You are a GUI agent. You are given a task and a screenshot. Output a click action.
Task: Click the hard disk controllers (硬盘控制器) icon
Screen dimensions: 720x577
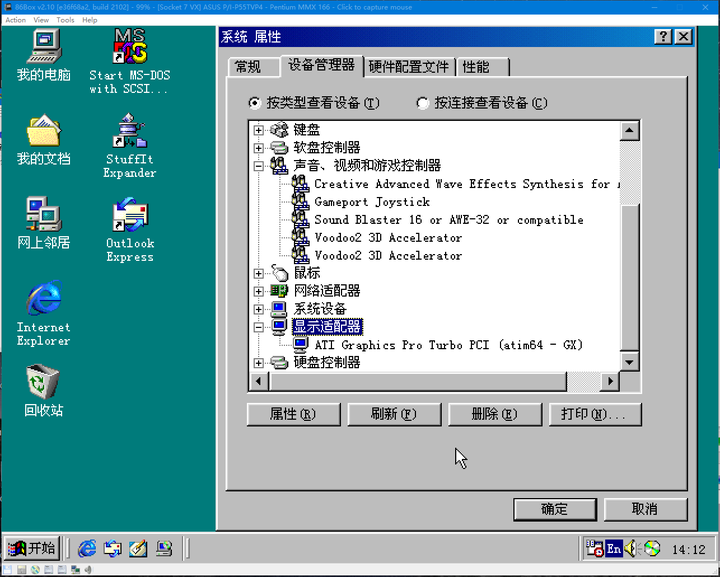pyautogui.click(x=279, y=363)
